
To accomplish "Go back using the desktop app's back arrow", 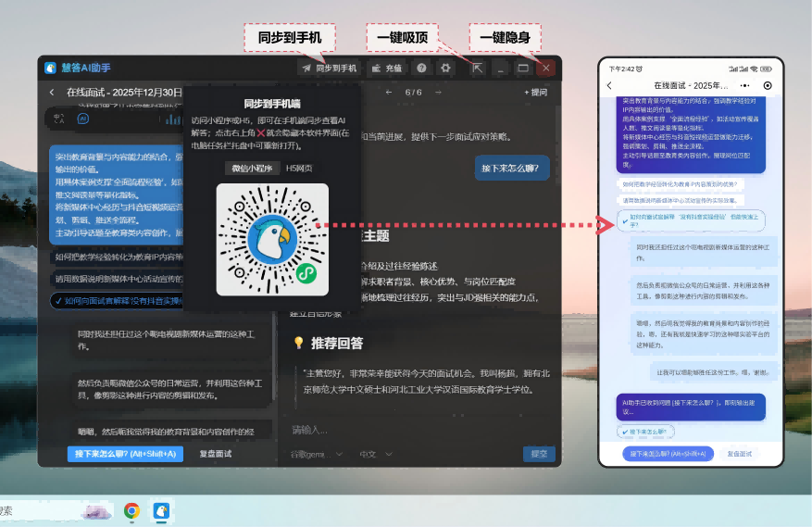I will coord(52,92).
